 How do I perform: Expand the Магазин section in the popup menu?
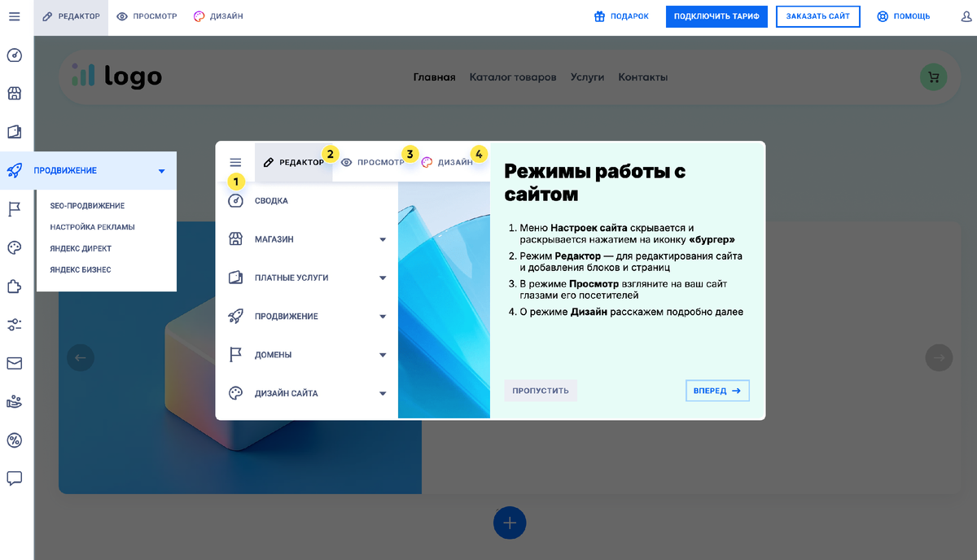[383, 238]
